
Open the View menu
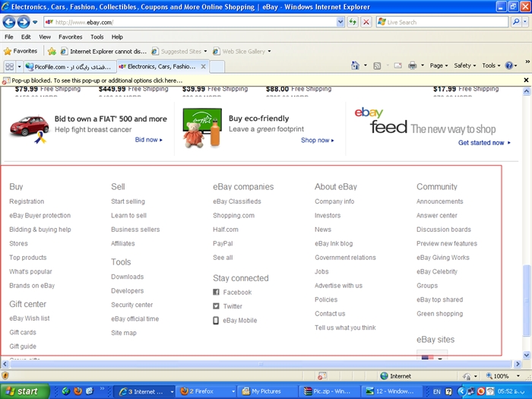point(45,37)
